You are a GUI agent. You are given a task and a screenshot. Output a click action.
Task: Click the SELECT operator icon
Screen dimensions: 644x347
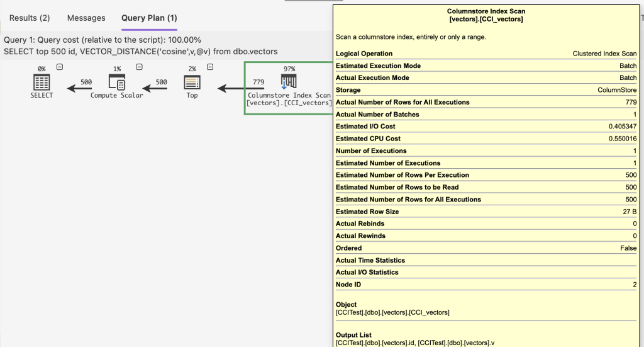pyautogui.click(x=42, y=82)
